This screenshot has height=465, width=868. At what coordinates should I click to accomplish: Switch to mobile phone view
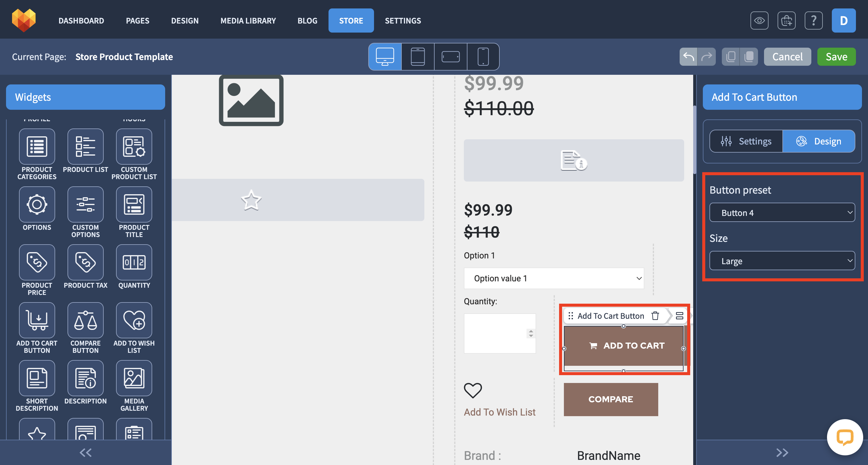[x=483, y=57]
